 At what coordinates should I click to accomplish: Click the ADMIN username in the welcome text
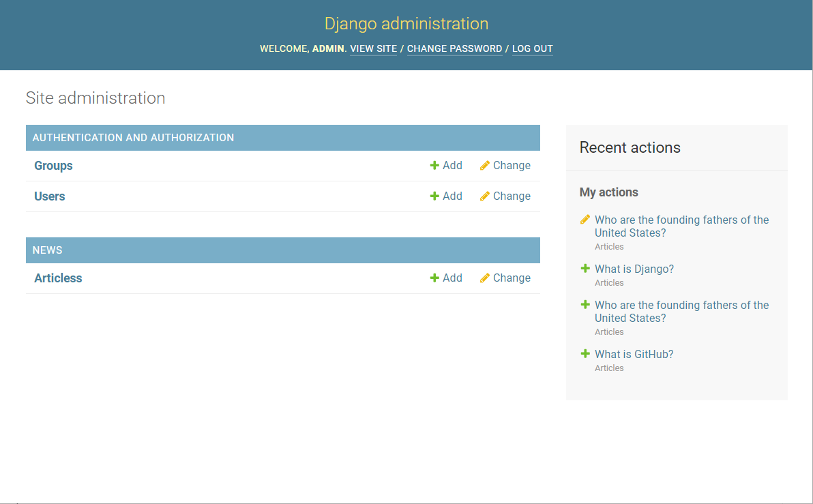327,48
